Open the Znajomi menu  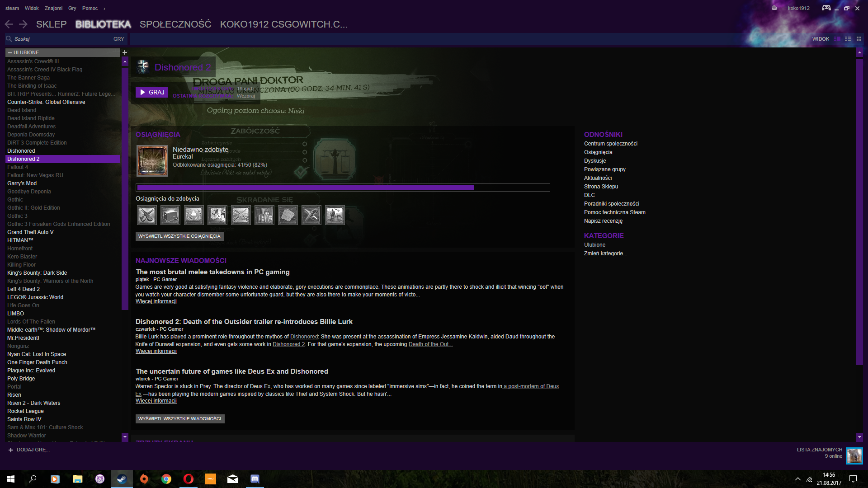[x=53, y=8]
